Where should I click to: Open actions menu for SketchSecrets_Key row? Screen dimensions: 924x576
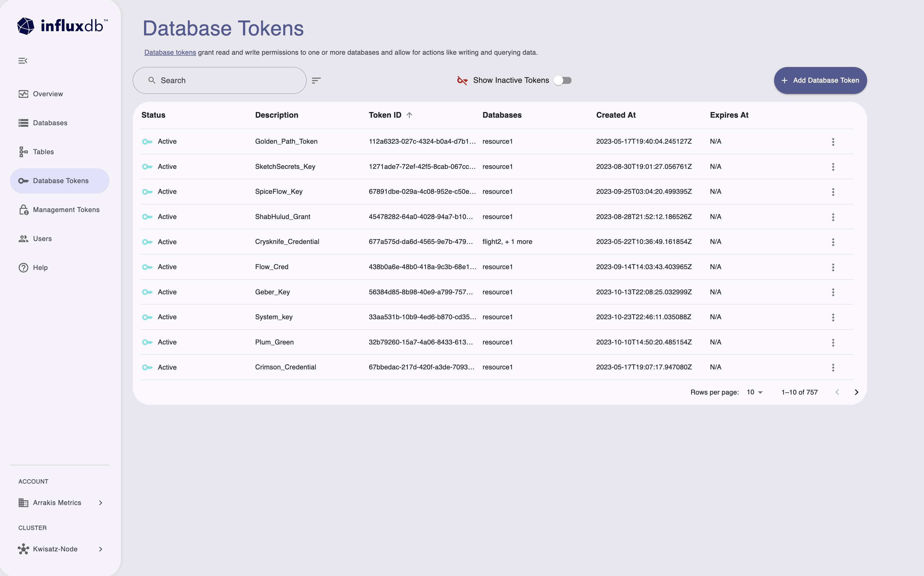pos(833,167)
